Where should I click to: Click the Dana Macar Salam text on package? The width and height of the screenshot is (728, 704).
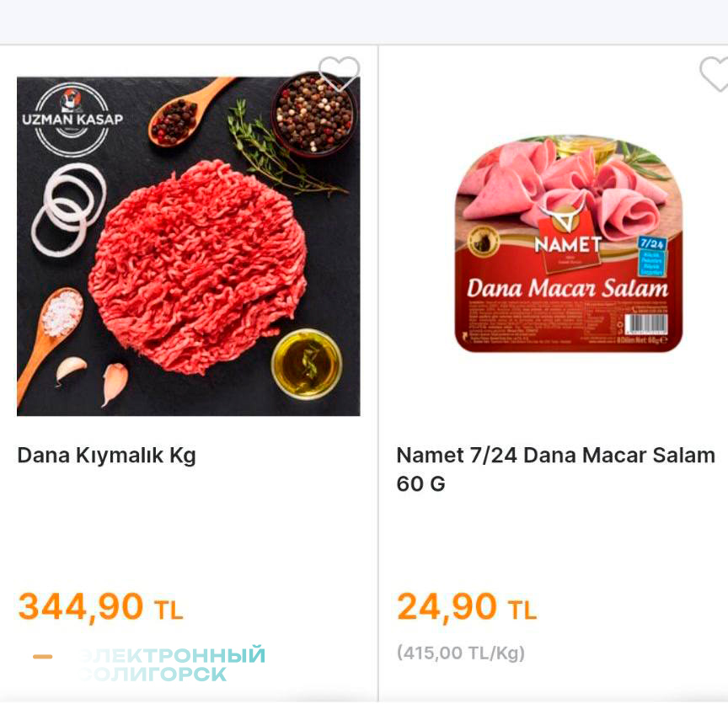pyautogui.click(x=567, y=289)
